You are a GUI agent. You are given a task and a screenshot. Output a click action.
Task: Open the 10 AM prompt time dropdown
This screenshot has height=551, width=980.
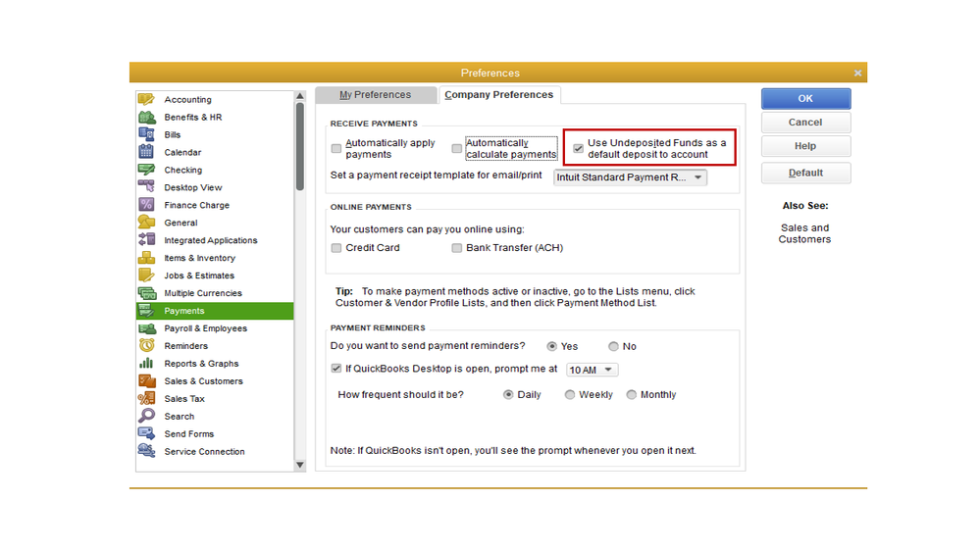592,370
